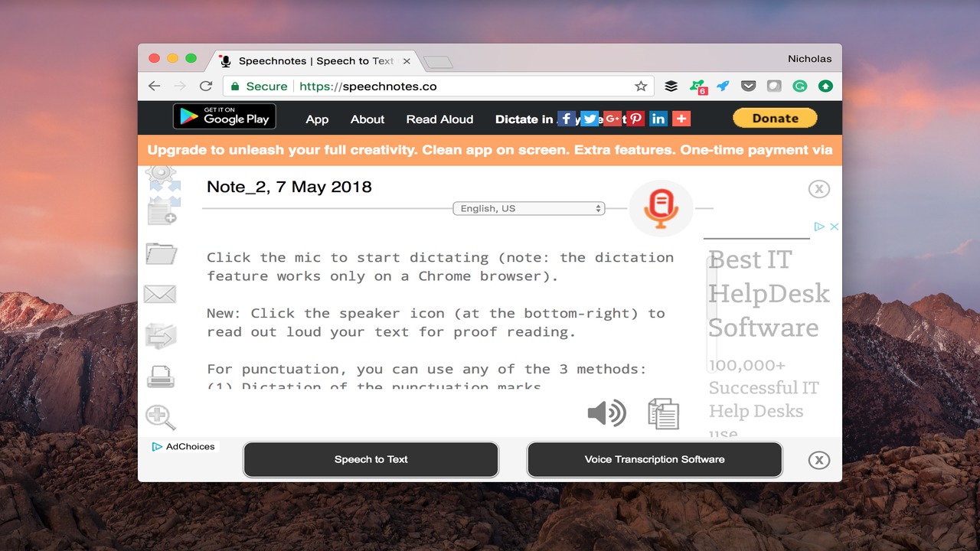Open the About menu item
Image resolution: width=980 pixels, height=551 pixels.
point(367,119)
